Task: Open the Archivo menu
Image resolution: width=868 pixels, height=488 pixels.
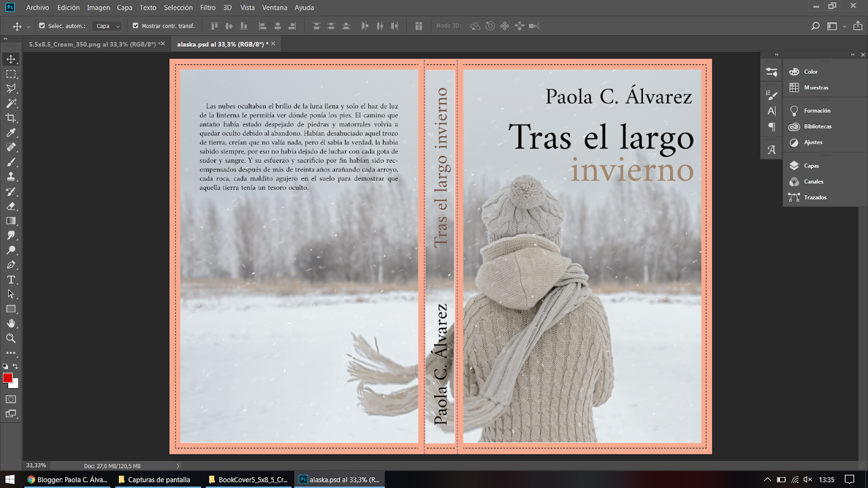Action: [x=37, y=8]
